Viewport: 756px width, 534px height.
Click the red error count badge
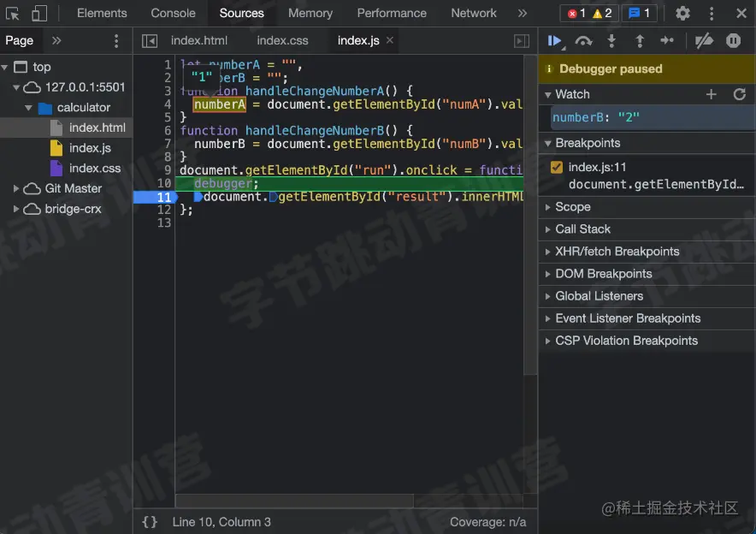[576, 14]
